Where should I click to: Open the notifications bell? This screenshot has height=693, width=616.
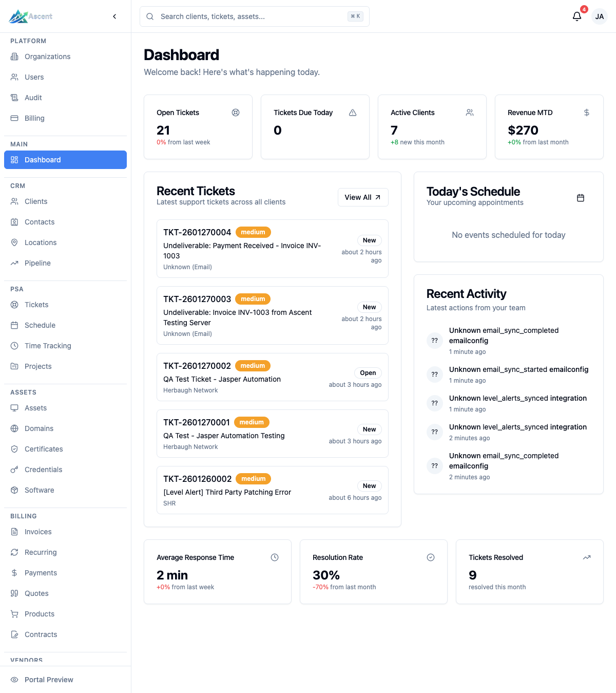point(576,16)
